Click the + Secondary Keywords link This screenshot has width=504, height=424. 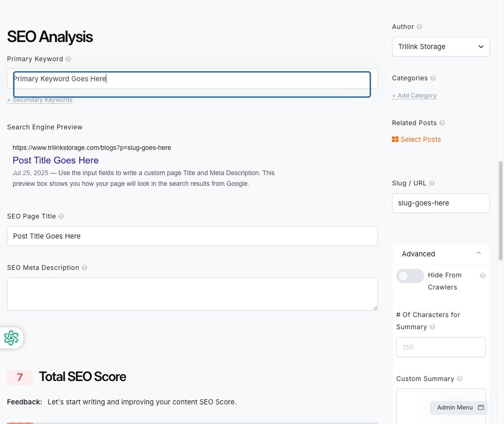coord(40,100)
